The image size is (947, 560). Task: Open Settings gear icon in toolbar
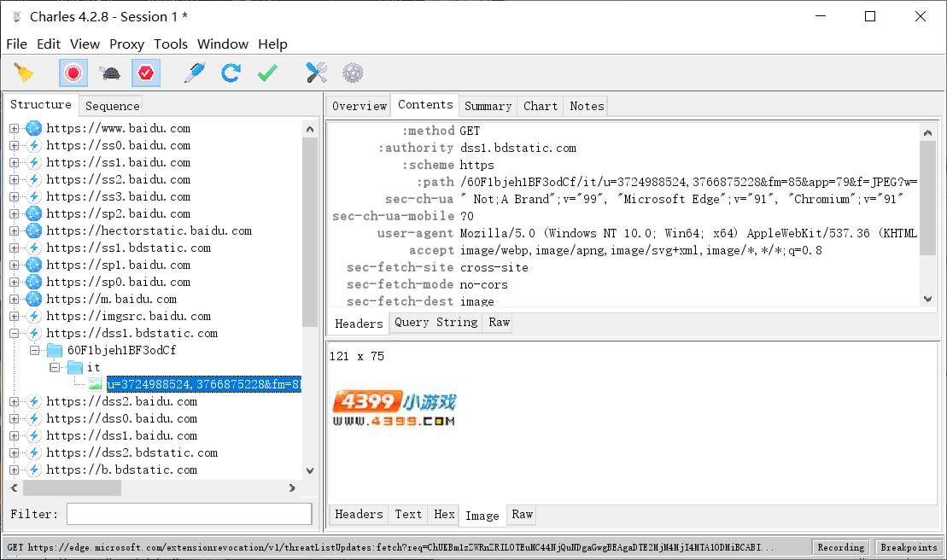pyautogui.click(x=353, y=73)
